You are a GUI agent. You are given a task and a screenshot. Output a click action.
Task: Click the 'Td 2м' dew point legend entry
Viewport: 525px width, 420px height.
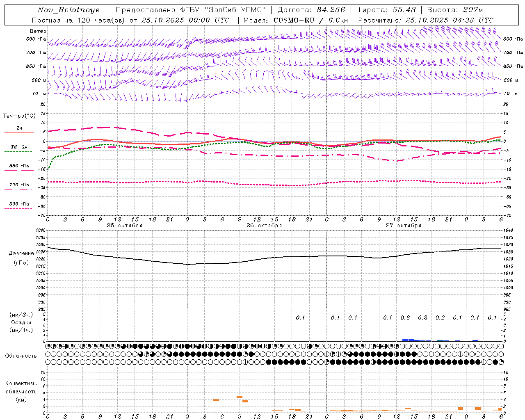tap(19, 147)
